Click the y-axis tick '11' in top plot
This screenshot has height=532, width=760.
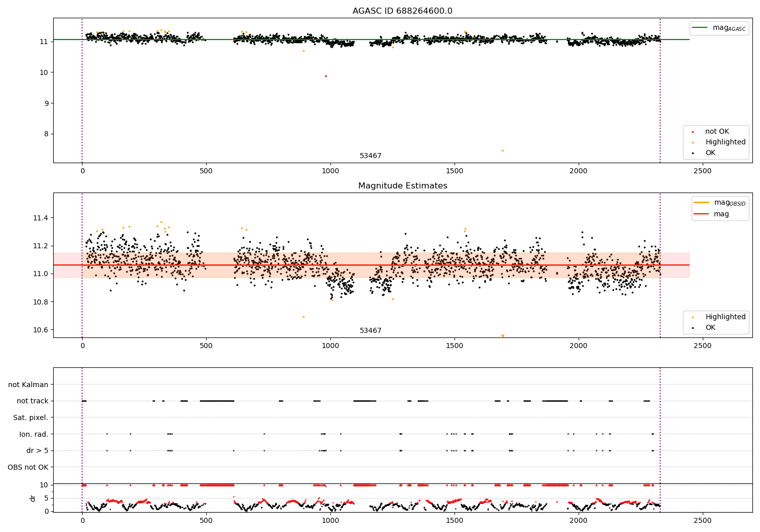tap(45, 42)
